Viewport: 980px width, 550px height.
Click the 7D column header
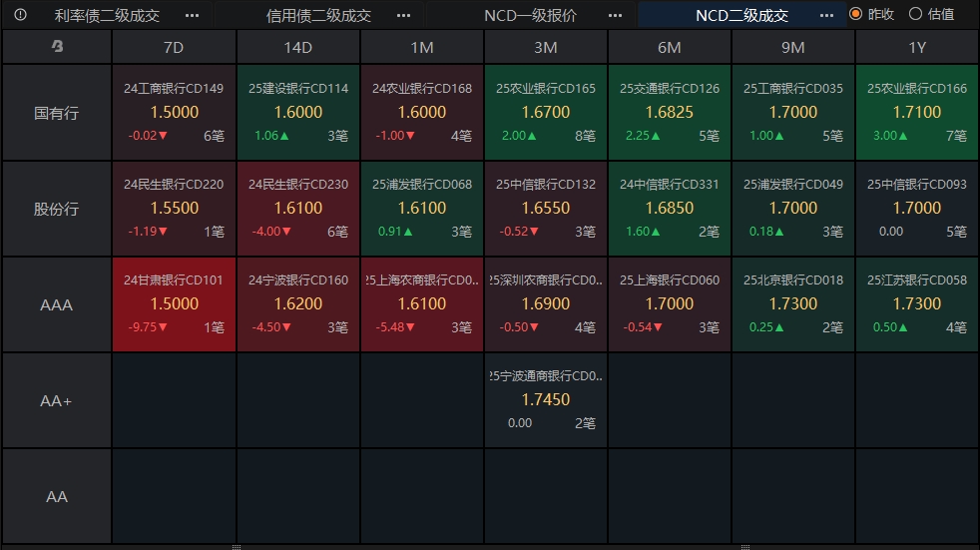point(174,47)
